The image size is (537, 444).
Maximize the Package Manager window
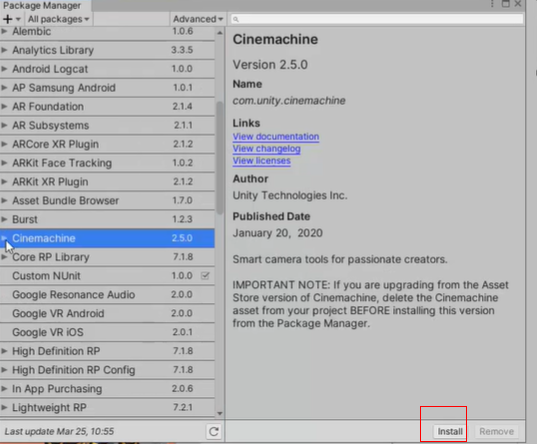(x=505, y=4)
